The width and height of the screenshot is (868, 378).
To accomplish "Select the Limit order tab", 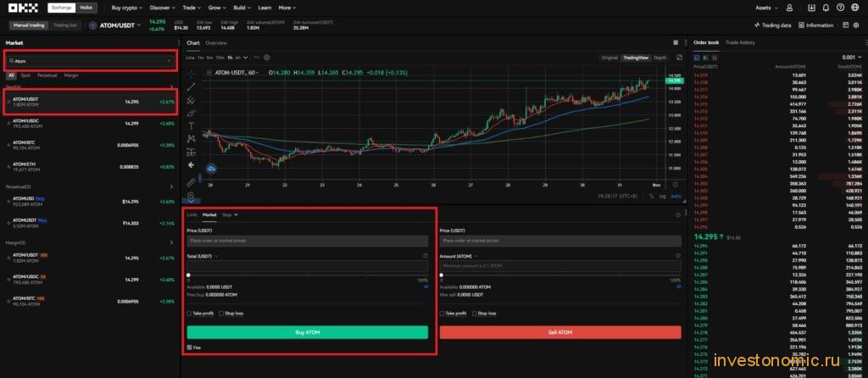I will click(x=192, y=214).
